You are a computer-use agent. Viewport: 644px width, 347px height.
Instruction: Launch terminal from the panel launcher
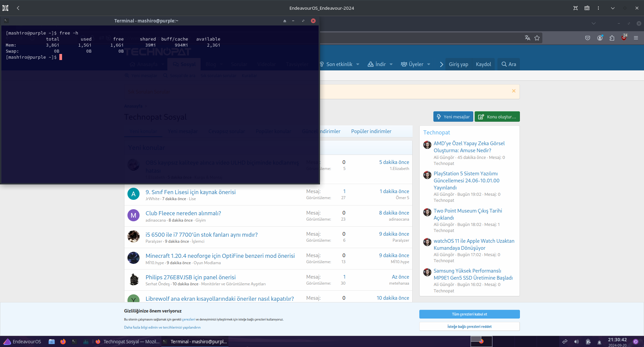(x=74, y=342)
